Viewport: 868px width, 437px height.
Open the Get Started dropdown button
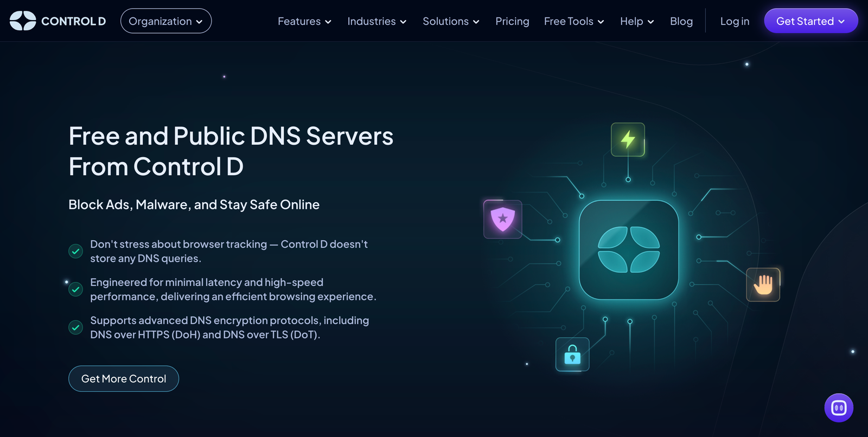coord(811,21)
